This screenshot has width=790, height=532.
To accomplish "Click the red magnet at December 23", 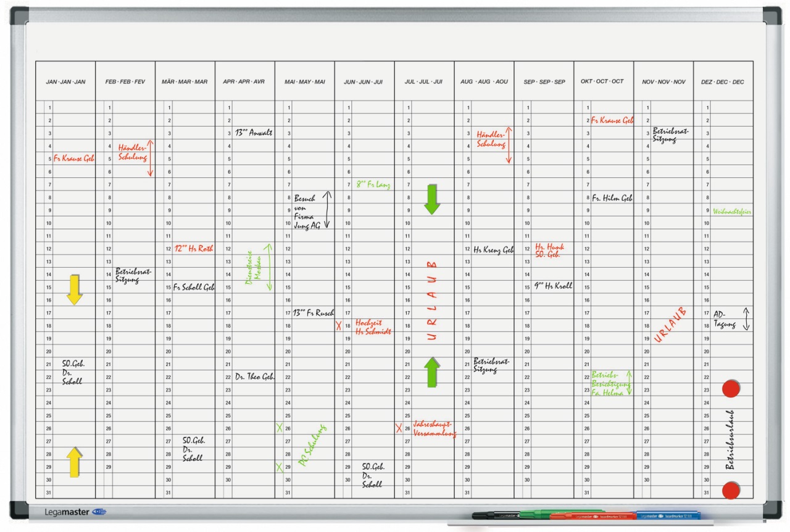I will [731, 388].
